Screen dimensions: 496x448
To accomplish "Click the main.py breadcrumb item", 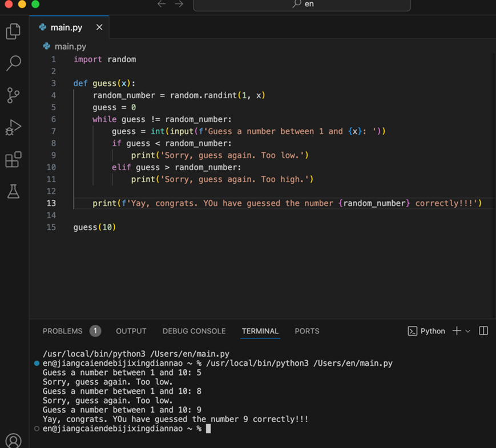I will [70, 46].
